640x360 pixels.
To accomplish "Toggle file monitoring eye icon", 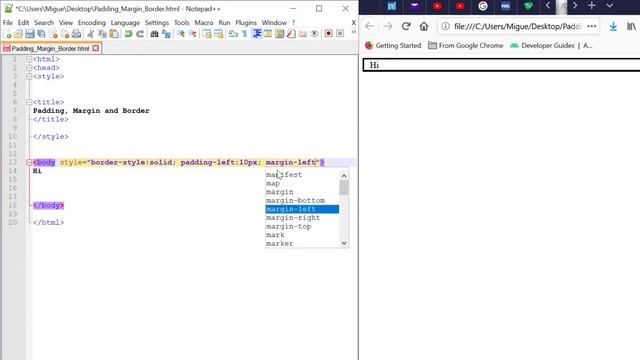I will tap(314, 34).
